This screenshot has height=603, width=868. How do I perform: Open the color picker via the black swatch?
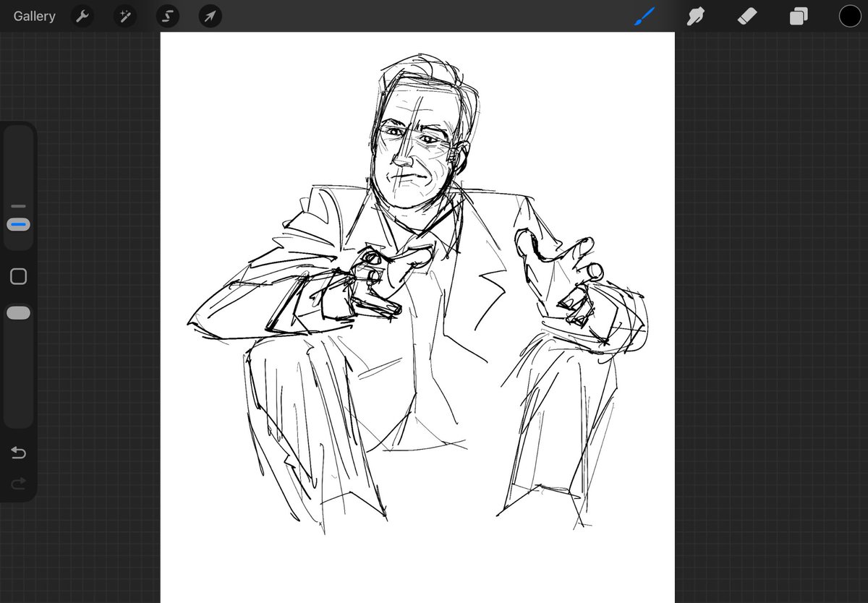point(850,14)
